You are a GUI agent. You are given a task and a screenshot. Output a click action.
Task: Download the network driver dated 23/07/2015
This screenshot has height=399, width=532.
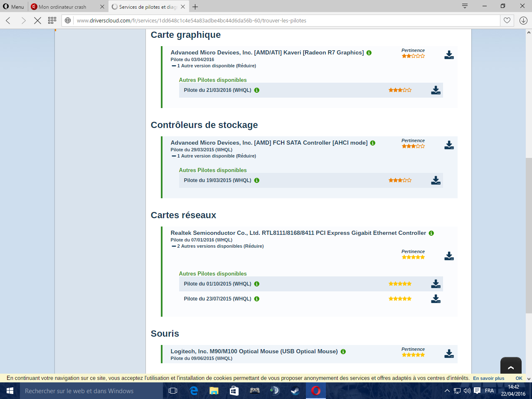pos(436,299)
